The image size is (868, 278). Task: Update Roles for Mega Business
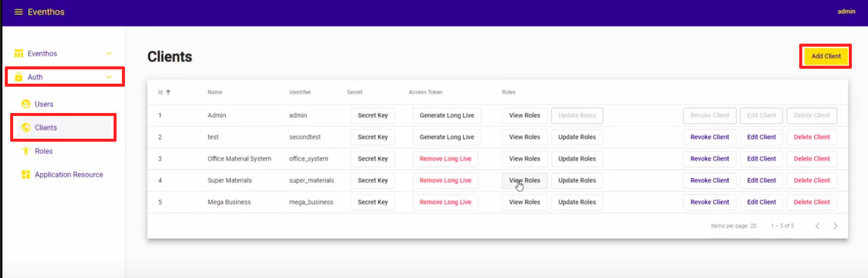577,202
